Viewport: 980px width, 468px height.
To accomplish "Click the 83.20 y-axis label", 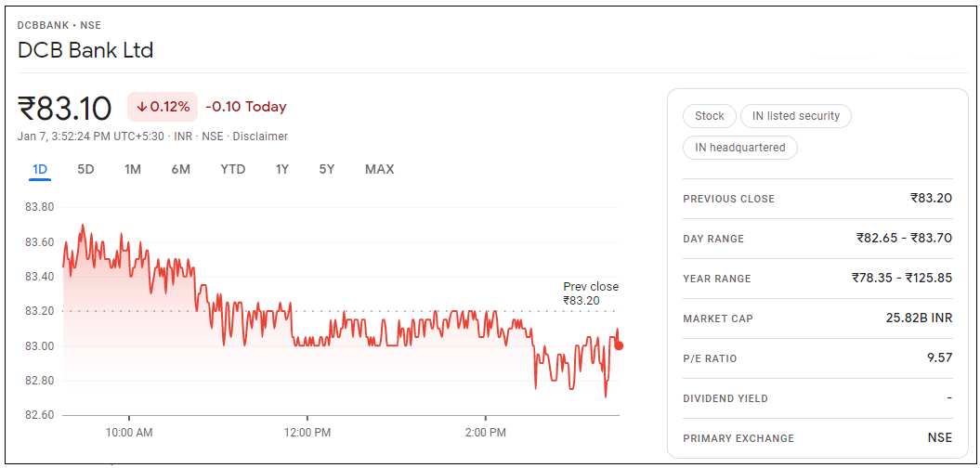I will pos(39,311).
